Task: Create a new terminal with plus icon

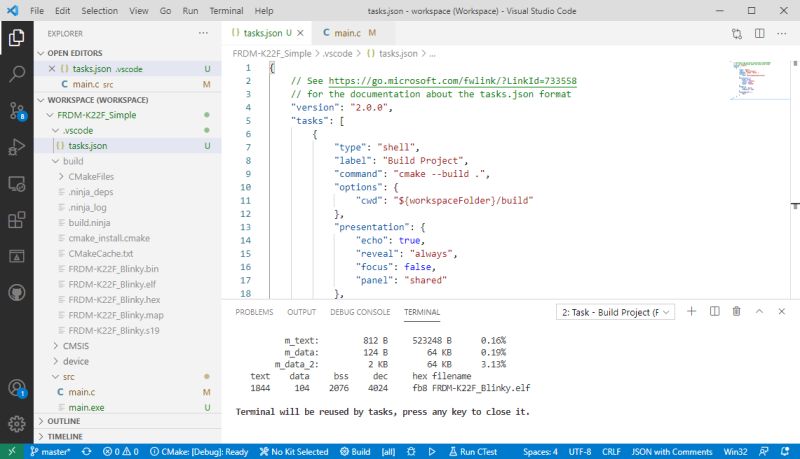Action: point(691,311)
